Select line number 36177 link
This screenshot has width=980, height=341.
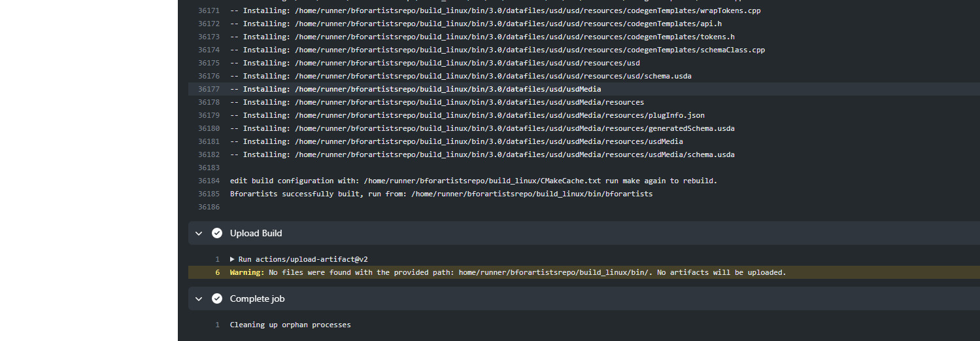(x=209, y=89)
